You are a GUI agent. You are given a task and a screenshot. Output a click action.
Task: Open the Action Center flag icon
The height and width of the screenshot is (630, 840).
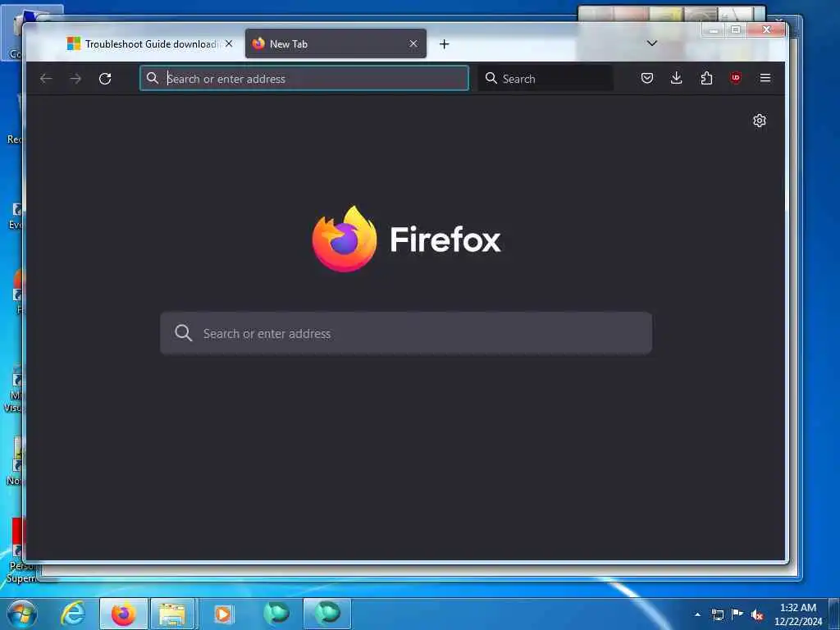tap(737, 614)
